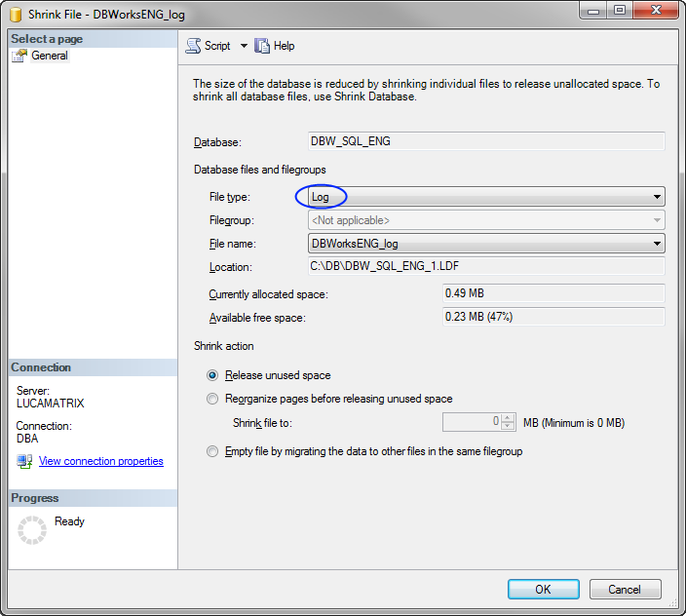Image resolution: width=686 pixels, height=616 pixels.
Task: Click the Script toolbar label
Action: pyautogui.click(x=217, y=46)
